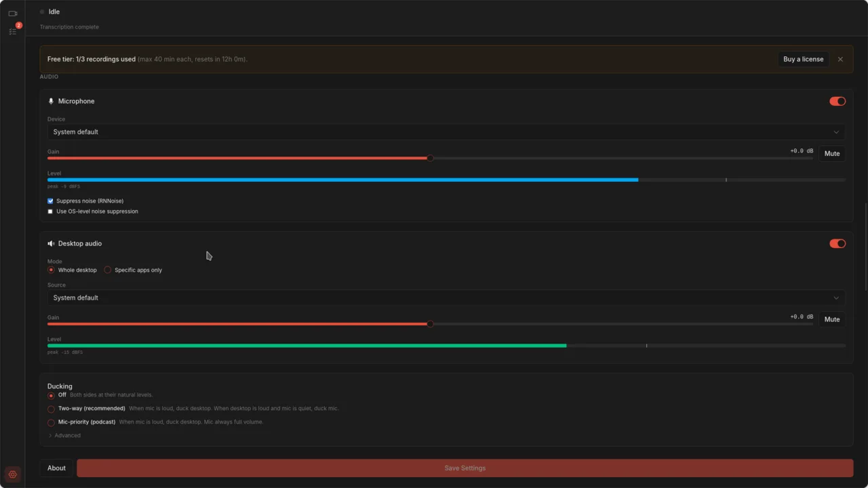The height and width of the screenshot is (488, 868).
Task: Click Transcription complete status text
Action: [69, 27]
